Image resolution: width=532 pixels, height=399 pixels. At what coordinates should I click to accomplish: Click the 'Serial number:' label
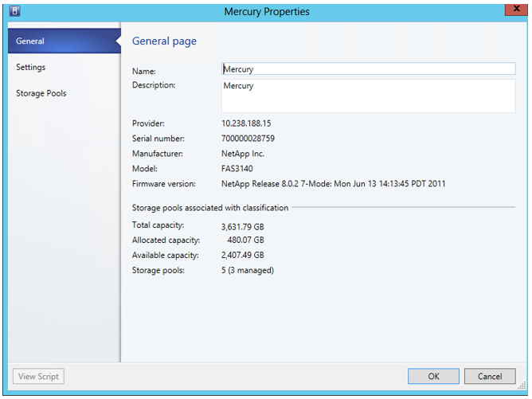(x=158, y=139)
